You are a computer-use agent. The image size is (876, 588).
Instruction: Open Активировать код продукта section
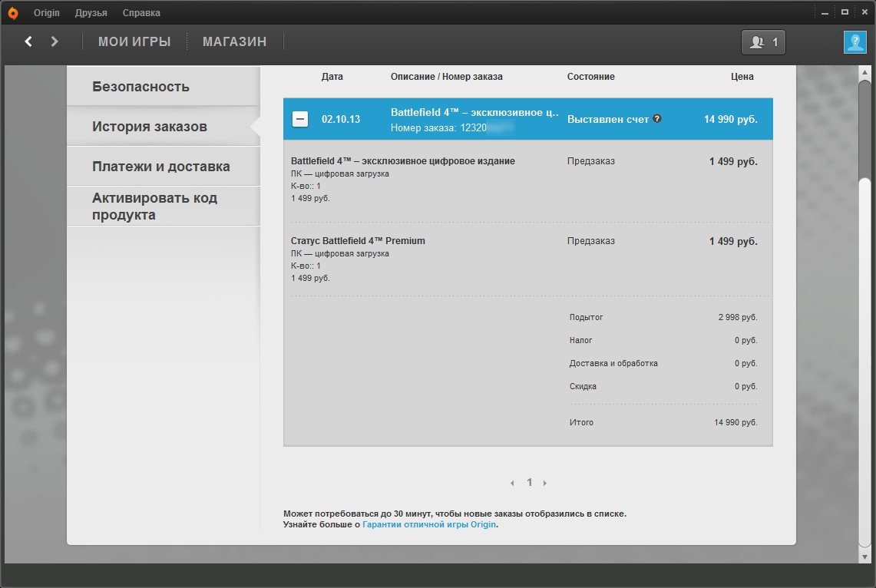click(x=163, y=206)
